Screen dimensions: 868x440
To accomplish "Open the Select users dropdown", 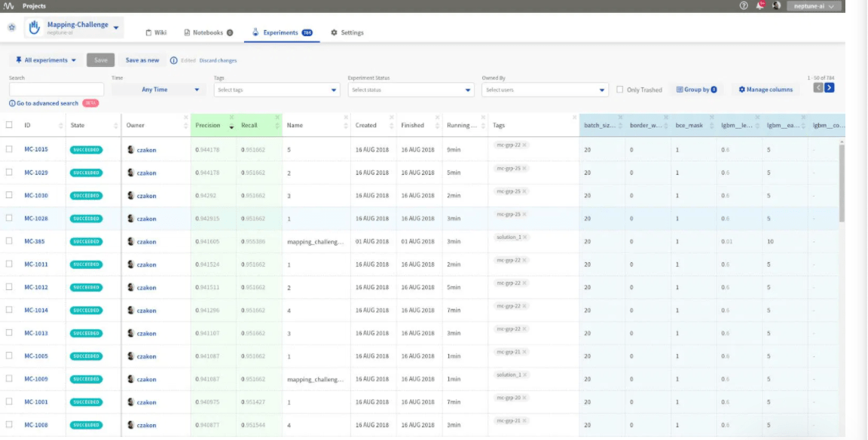I will 545,90.
